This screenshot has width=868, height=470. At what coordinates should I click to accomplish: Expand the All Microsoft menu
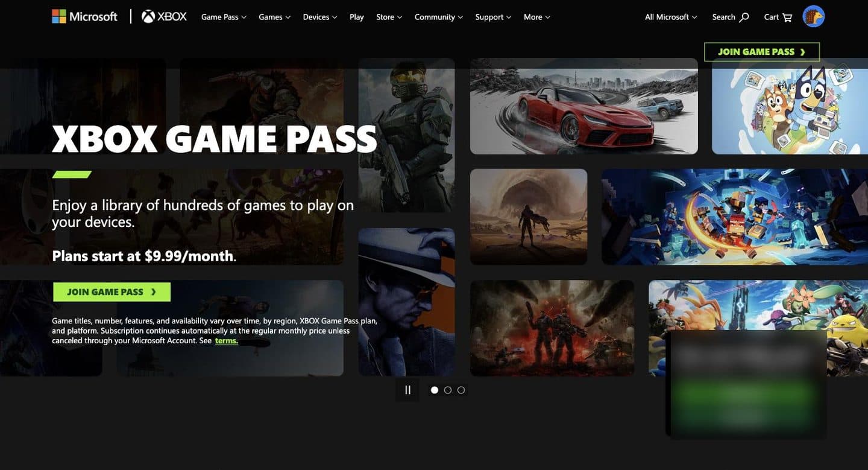click(671, 17)
